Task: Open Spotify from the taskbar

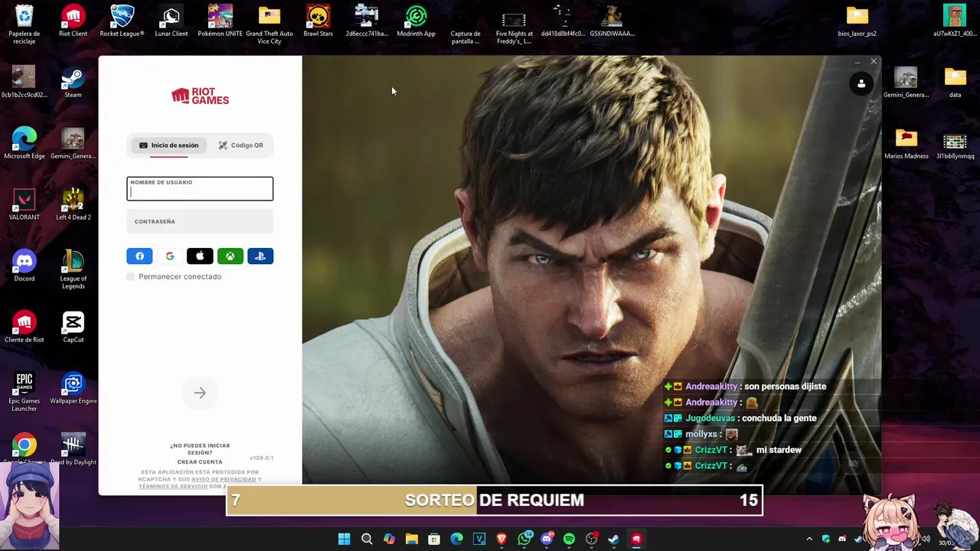Action: pos(569,540)
